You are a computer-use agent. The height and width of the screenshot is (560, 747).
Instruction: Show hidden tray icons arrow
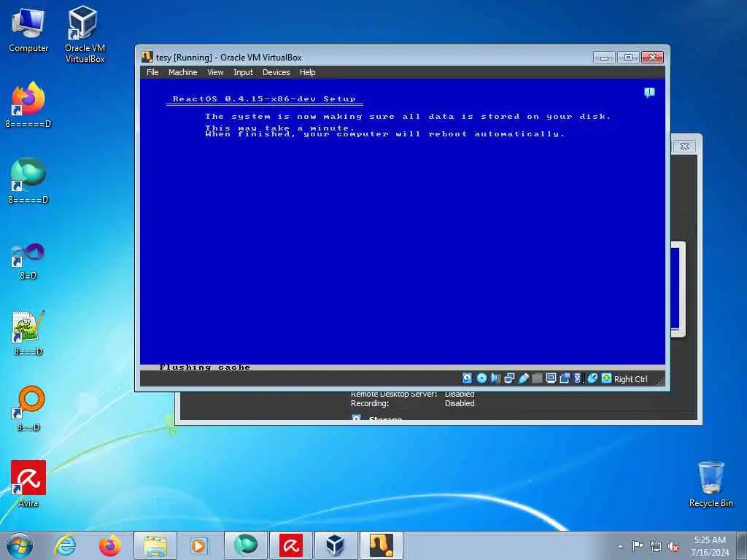620,546
